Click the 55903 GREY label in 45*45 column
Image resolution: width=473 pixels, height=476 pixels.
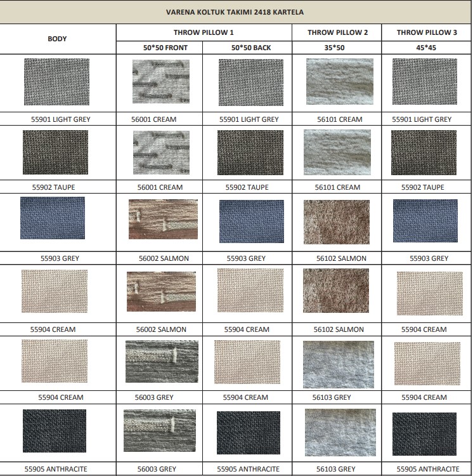426,258
